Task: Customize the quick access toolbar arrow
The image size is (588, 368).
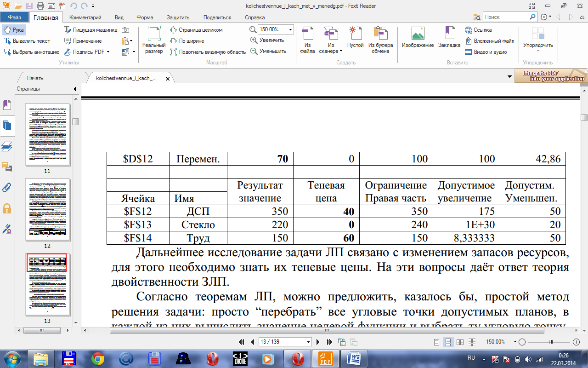Action: pos(93,6)
